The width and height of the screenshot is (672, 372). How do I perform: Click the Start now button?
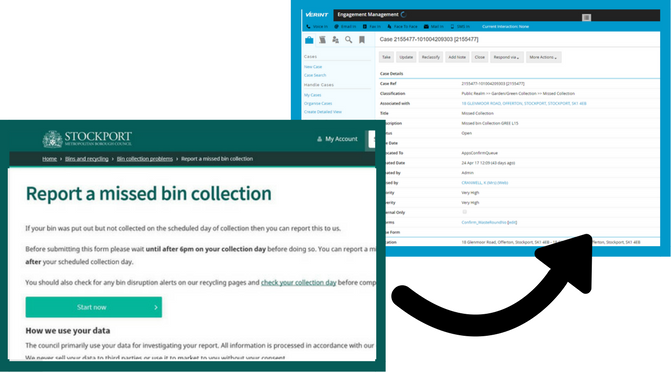point(94,307)
